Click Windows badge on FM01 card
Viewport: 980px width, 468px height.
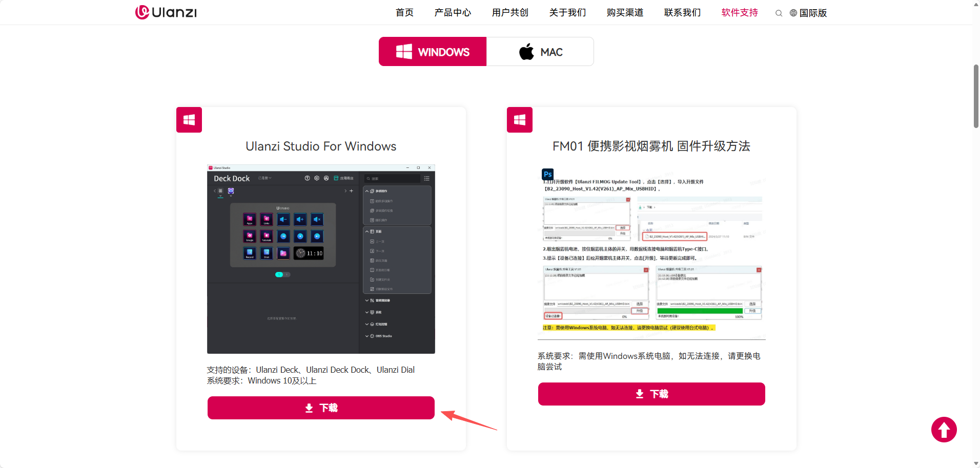[520, 120]
